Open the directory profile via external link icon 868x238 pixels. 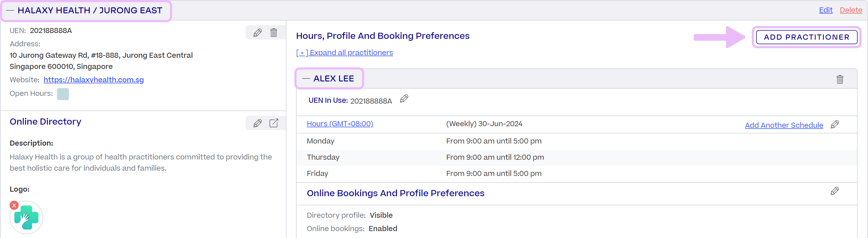274,123
